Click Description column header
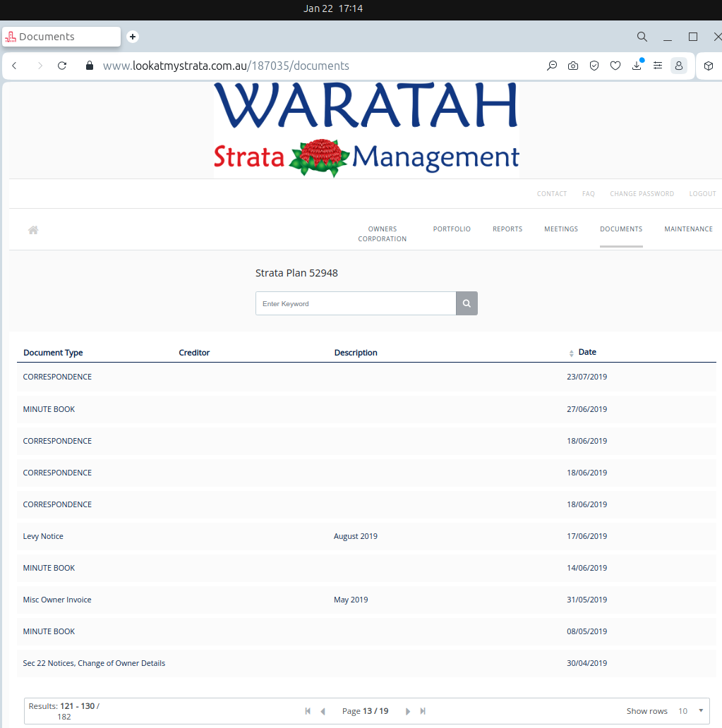 point(356,353)
